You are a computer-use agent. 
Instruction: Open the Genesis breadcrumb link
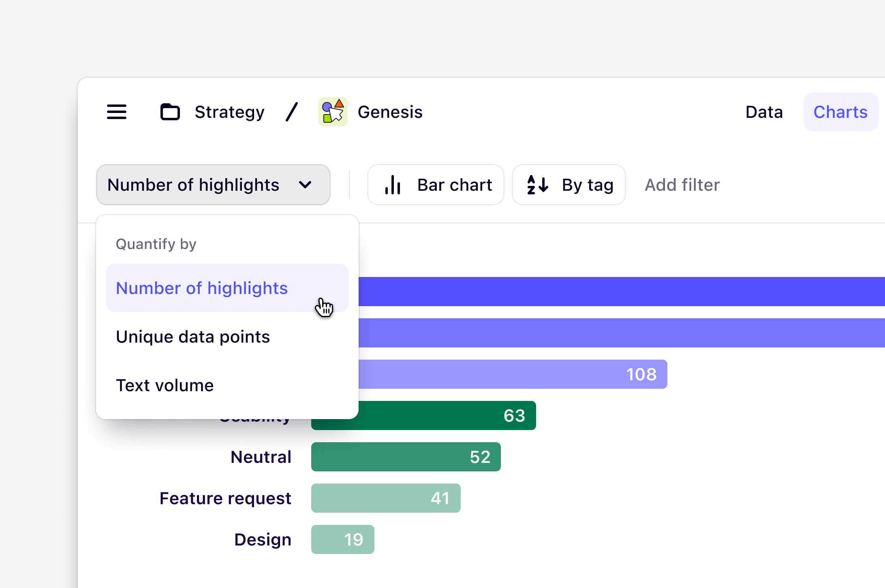390,112
